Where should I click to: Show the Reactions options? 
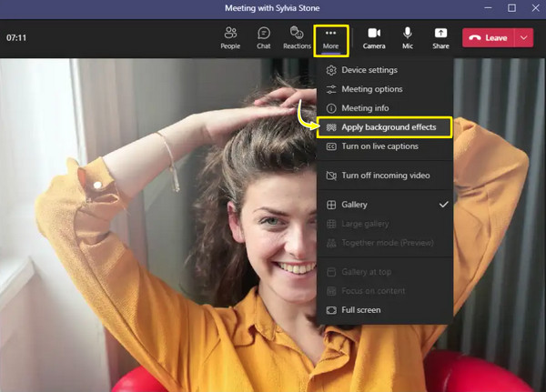coord(297,37)
